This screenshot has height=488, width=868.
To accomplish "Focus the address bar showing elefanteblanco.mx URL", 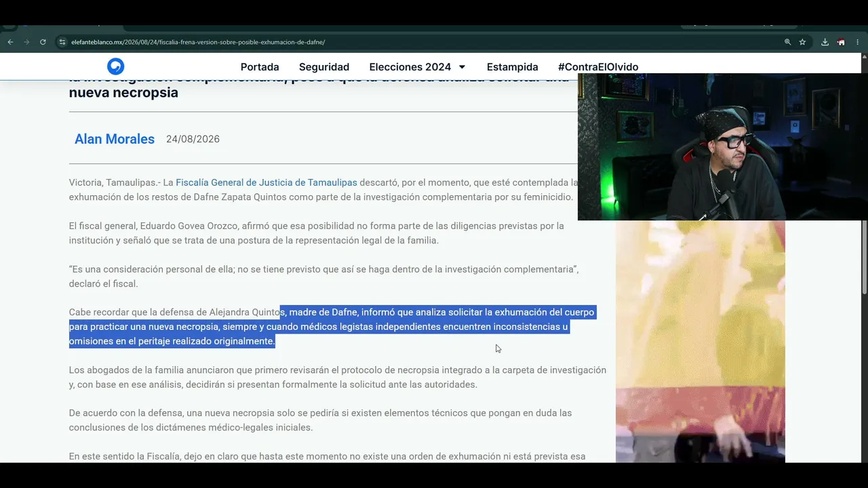I will coord(420,42).
